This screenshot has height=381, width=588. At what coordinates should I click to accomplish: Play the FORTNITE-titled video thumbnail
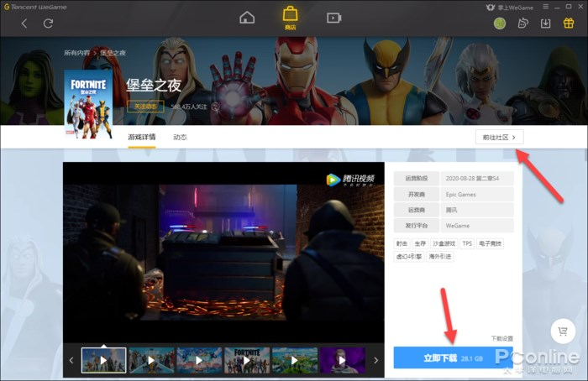[x=247, y=360]
